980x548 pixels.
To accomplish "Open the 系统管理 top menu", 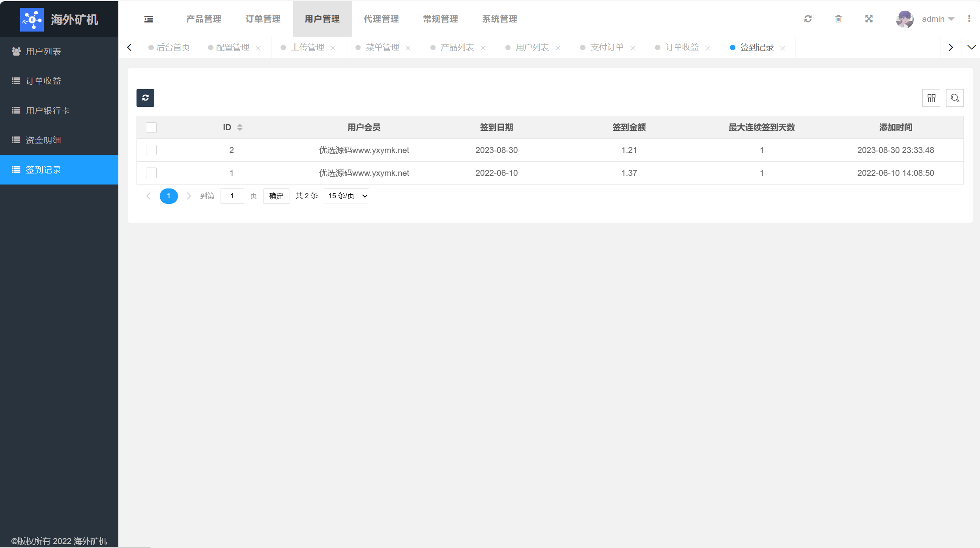I will pos(500,19).
